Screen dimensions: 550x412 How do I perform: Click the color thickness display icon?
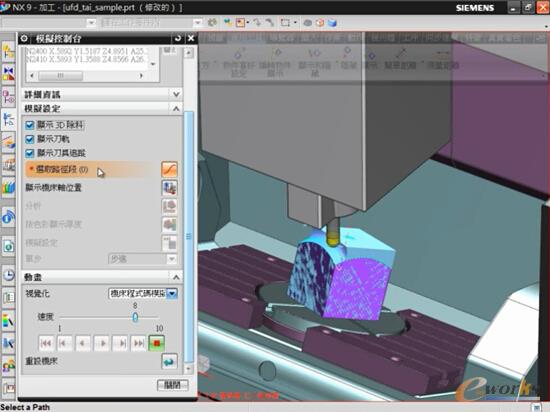(x=169, y=224)
